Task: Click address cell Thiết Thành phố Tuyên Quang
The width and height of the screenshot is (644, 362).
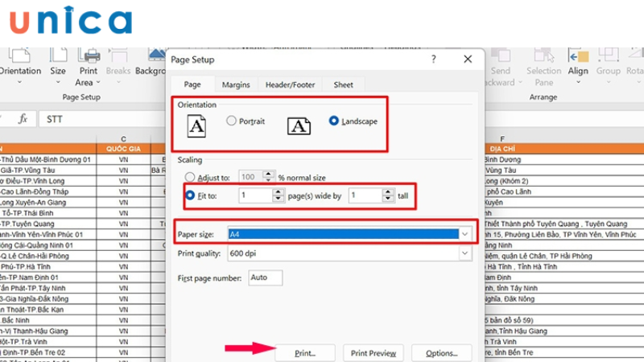Action: (x=565, y=224)
